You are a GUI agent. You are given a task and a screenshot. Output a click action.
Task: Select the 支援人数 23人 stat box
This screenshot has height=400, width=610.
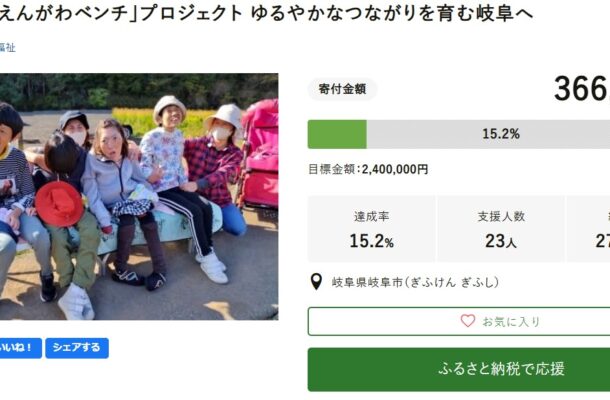(501, 229)
